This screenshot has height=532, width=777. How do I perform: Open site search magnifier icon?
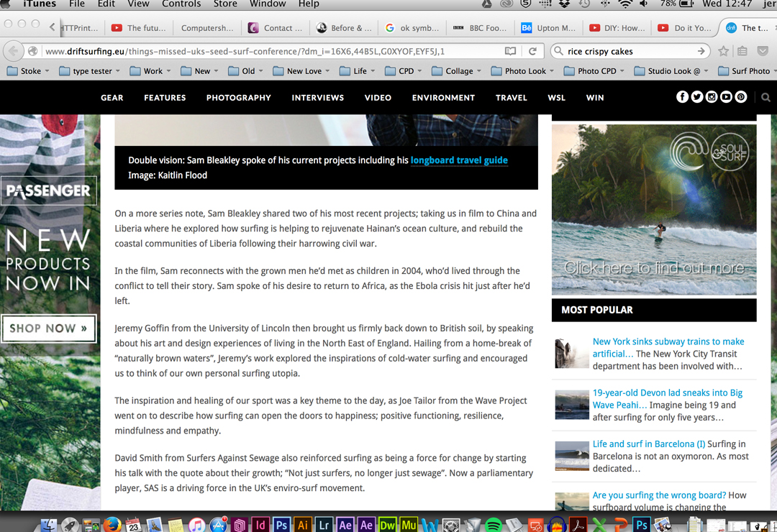point(765,97)
